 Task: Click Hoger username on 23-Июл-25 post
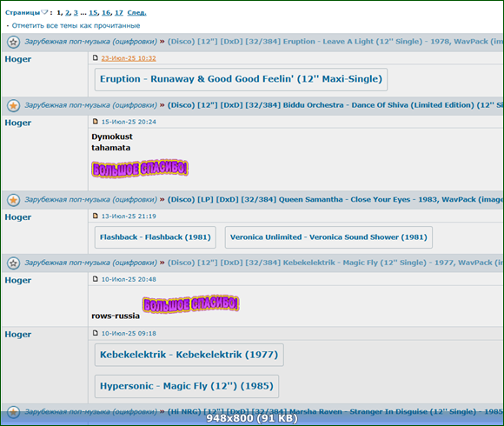pyautogui.click(x=18, y=59)
